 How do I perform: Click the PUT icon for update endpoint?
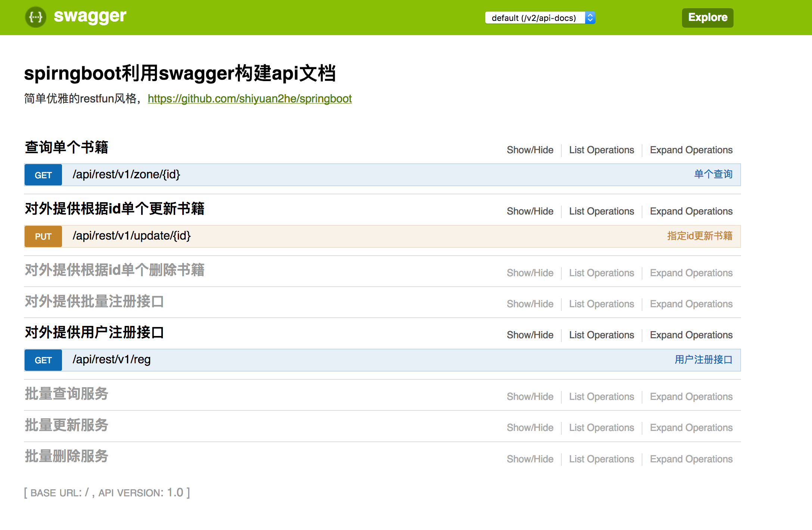pos(42,236)
